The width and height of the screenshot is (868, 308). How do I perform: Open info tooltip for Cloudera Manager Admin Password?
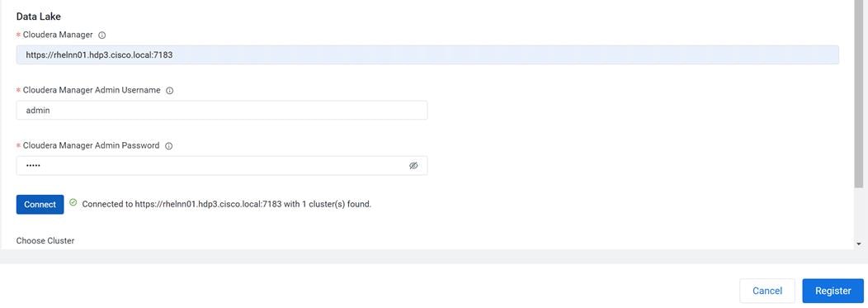click(x=169, y=145)
